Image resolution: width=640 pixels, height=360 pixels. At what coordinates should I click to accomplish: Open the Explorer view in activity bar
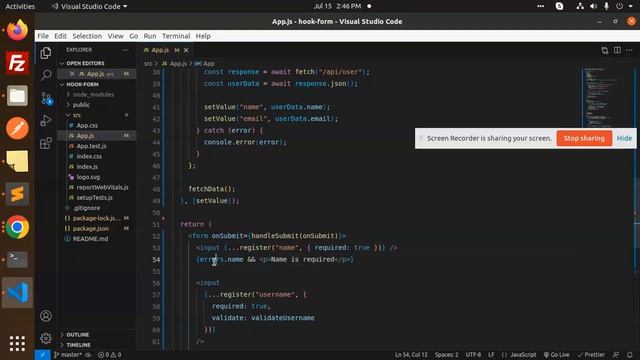(46, 53)
